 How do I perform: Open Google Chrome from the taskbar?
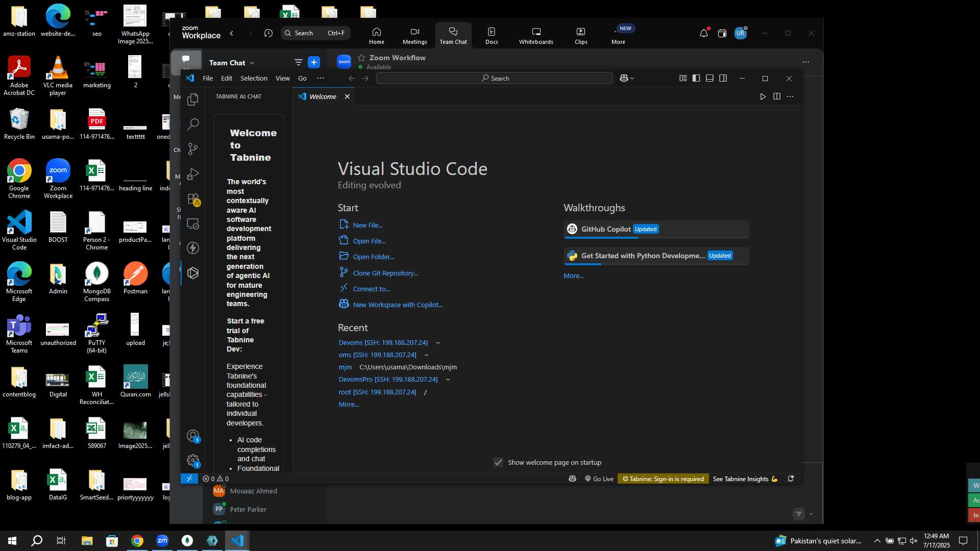click(x=137, y=541)
